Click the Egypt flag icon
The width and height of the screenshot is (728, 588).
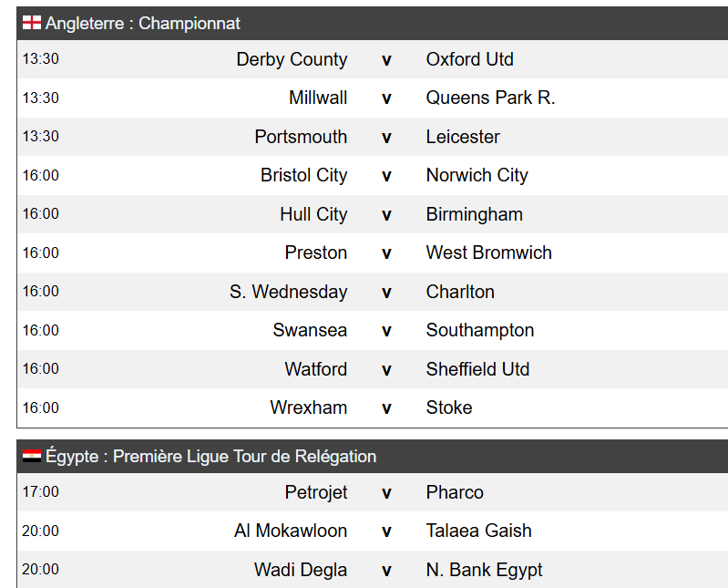point(32,456)
